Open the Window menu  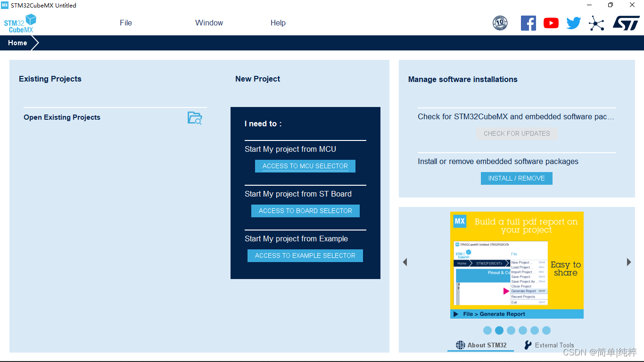click(x=209, y=23)
